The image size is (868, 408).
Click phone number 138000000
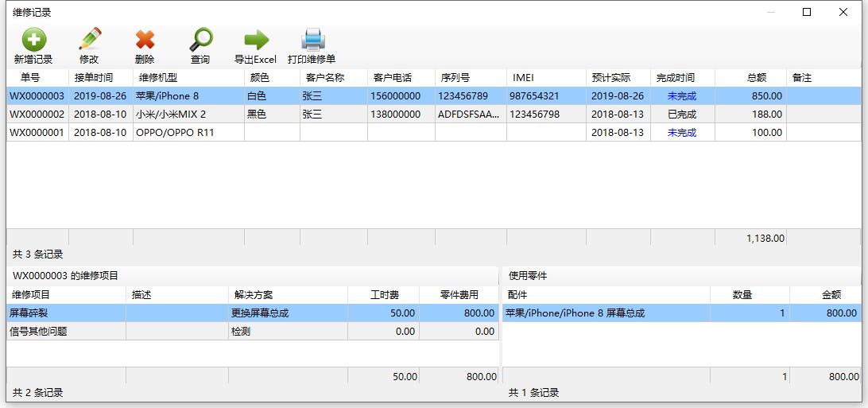[x=401, y=114]
